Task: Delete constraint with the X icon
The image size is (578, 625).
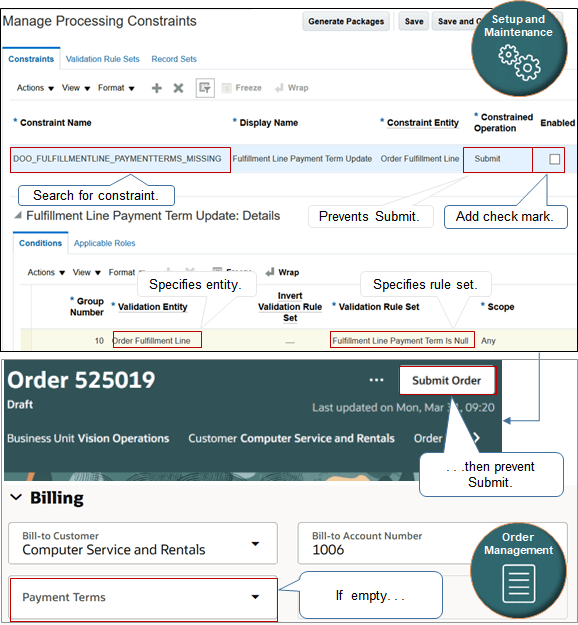Action: click(x=178, y=88)
